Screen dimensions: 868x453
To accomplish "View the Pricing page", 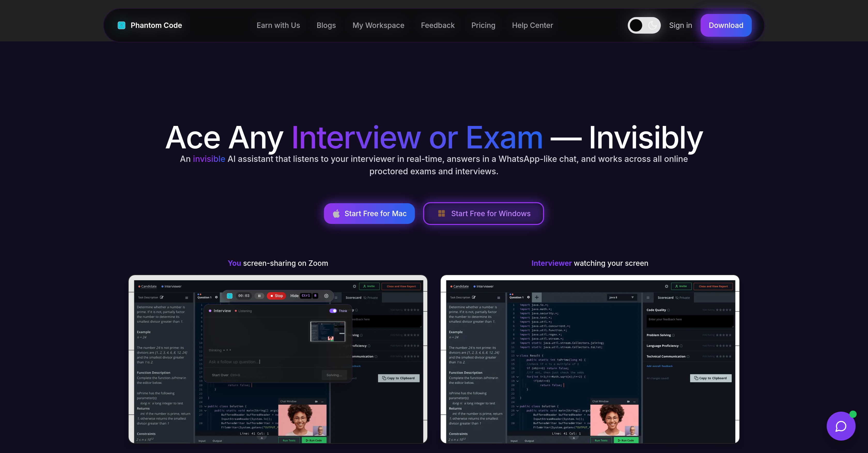I will [483, 25].
